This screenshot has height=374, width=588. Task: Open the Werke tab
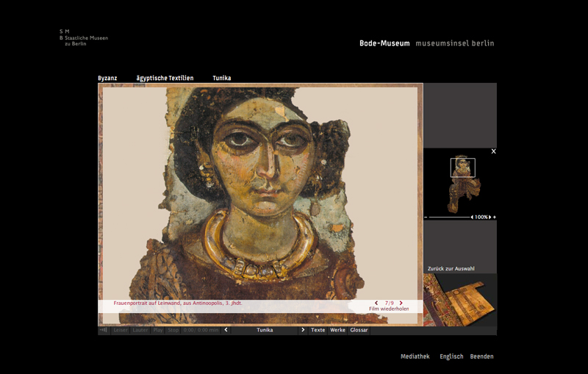click(337, 330)
